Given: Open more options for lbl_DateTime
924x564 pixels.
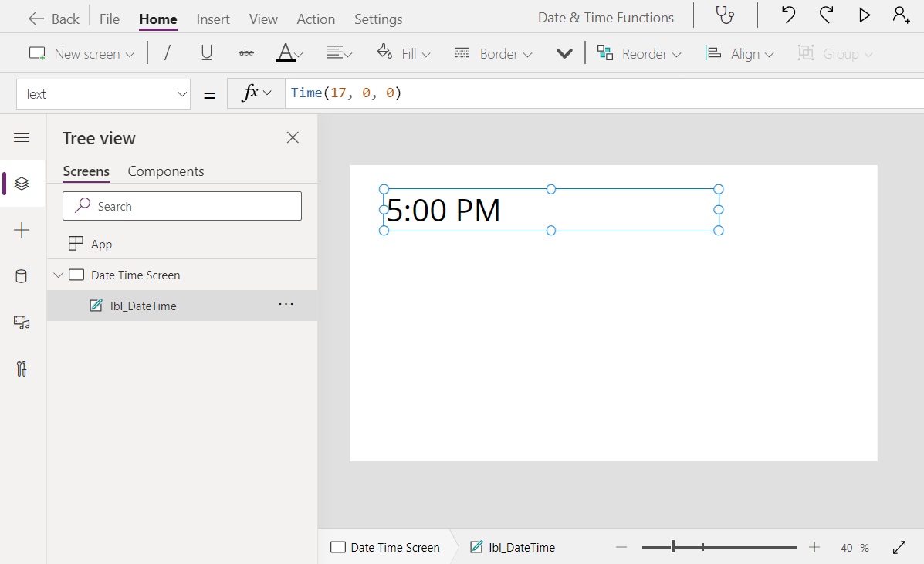Looking at the screenshot, I should click(286, 305).
